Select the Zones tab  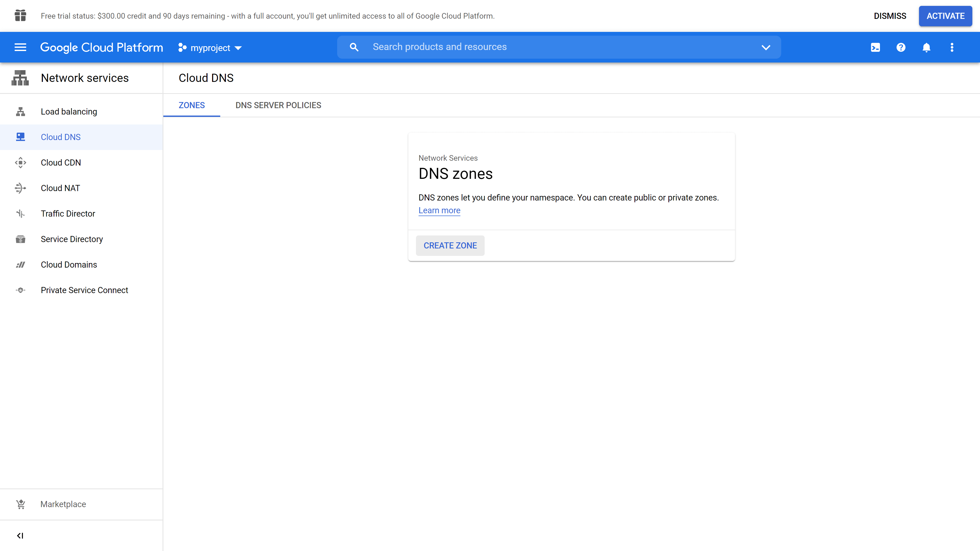pos(191,105)
